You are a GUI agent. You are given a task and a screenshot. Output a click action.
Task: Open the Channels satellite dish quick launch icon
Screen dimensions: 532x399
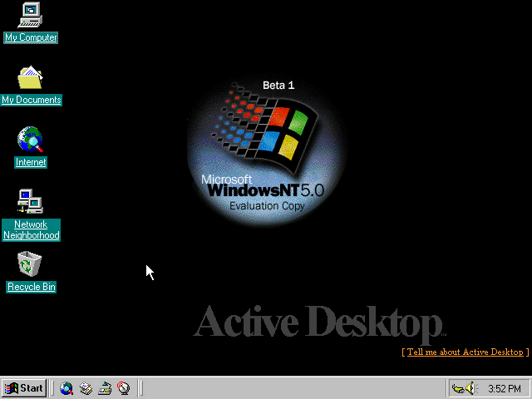(x=124, y=388)
